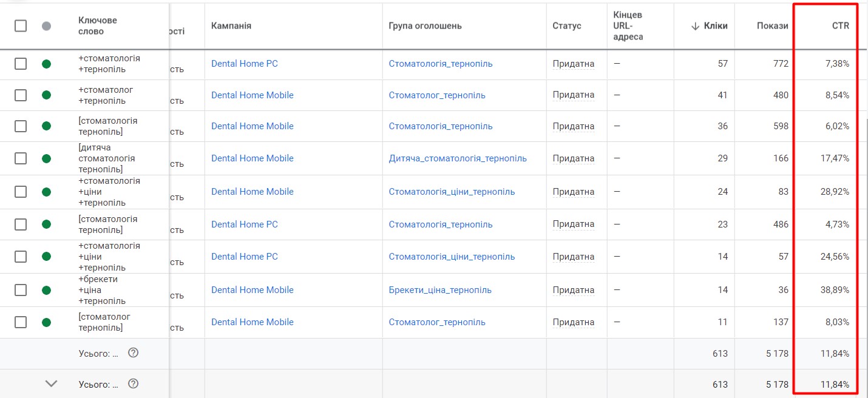The height and width of the screenshot is (398, 868).
Task: Tick the checkbox for the row with 486 impressions
Action: click(21, 224)
